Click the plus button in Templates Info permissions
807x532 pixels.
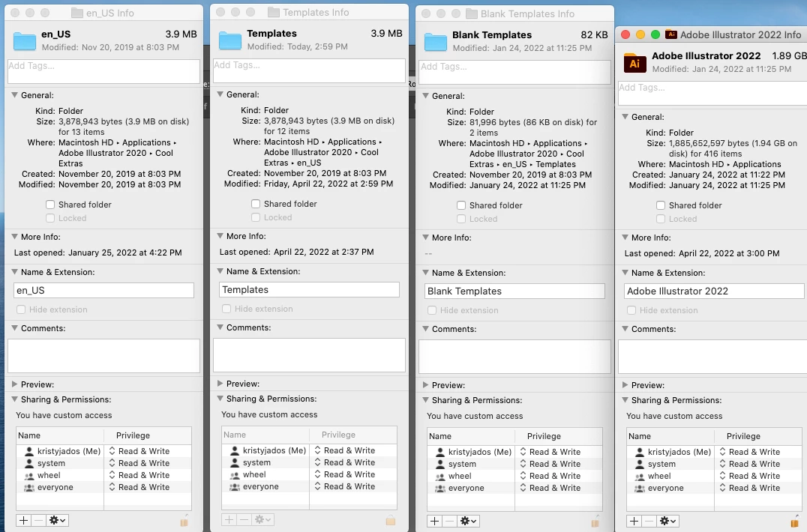pos(229,520)
